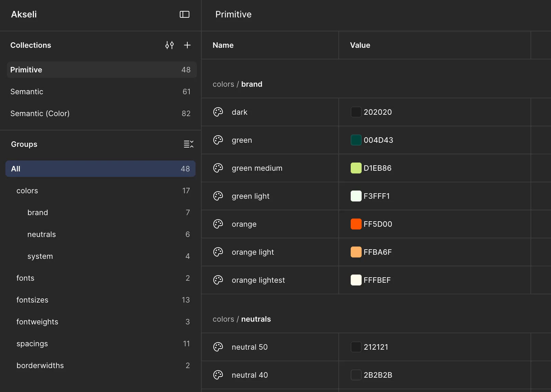Open the FFBA6F color swatch

click(x=356, y=252)
